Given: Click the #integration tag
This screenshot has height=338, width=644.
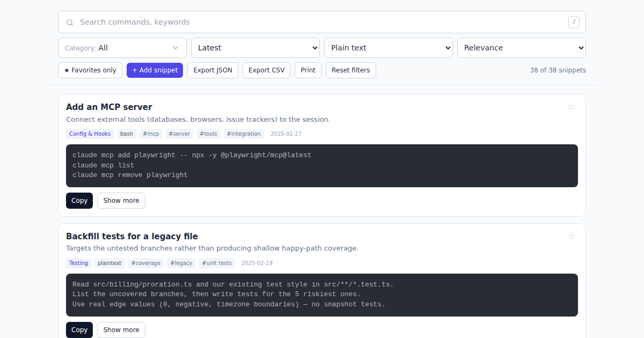Looking at the screenshot, I should click(x=244, y=134).
